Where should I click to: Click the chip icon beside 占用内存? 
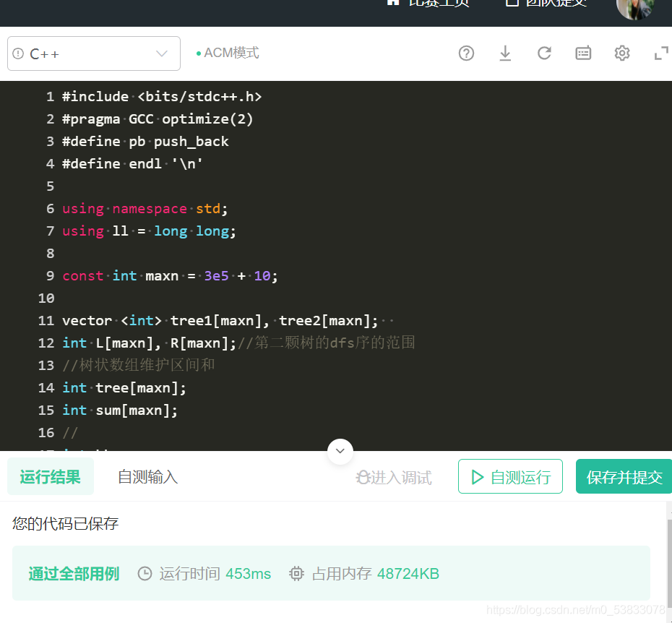pyautogui.click(x=296, y=574)
